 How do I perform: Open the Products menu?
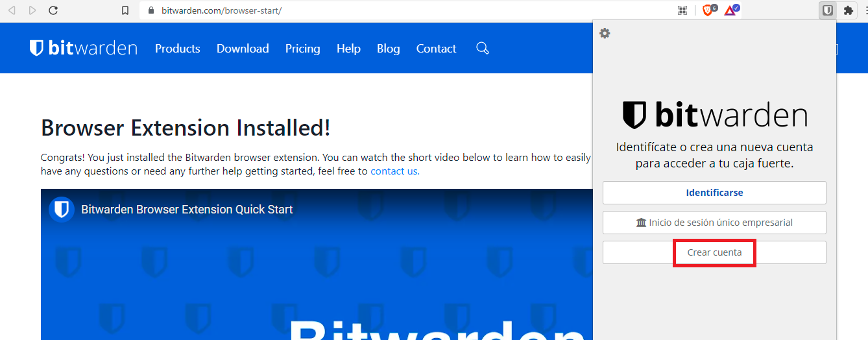(178, 49)
